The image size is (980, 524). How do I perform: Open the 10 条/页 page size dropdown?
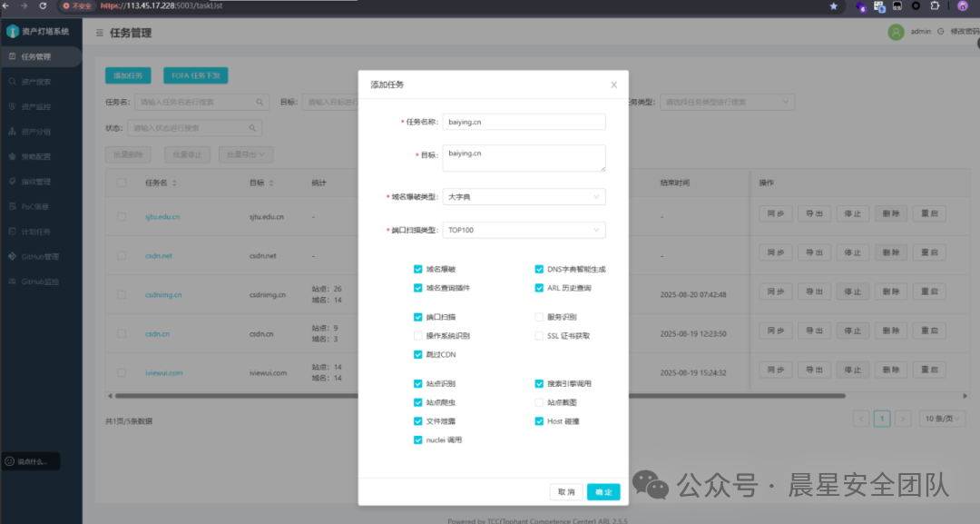pos(937,419)
